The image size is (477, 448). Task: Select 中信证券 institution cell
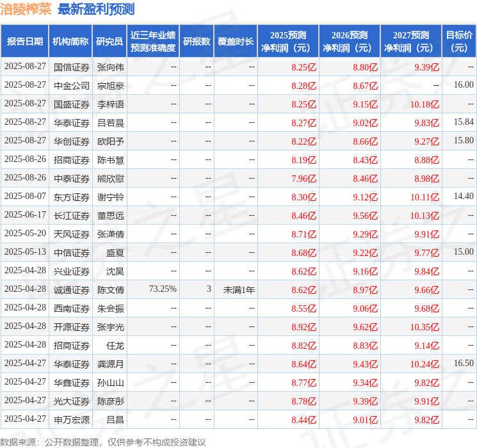pos(72,253)
